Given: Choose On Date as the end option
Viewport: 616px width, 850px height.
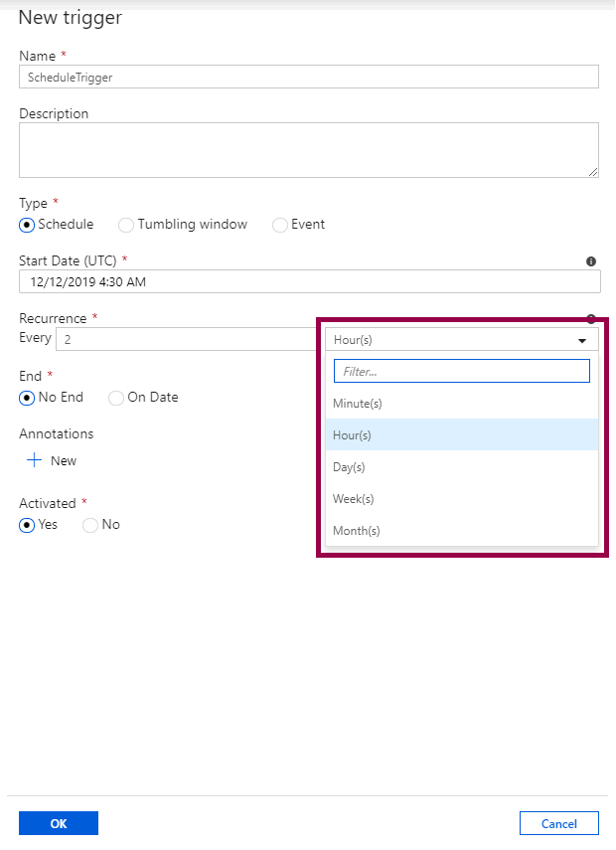Looking at the screenshot, I should point(116,397).
